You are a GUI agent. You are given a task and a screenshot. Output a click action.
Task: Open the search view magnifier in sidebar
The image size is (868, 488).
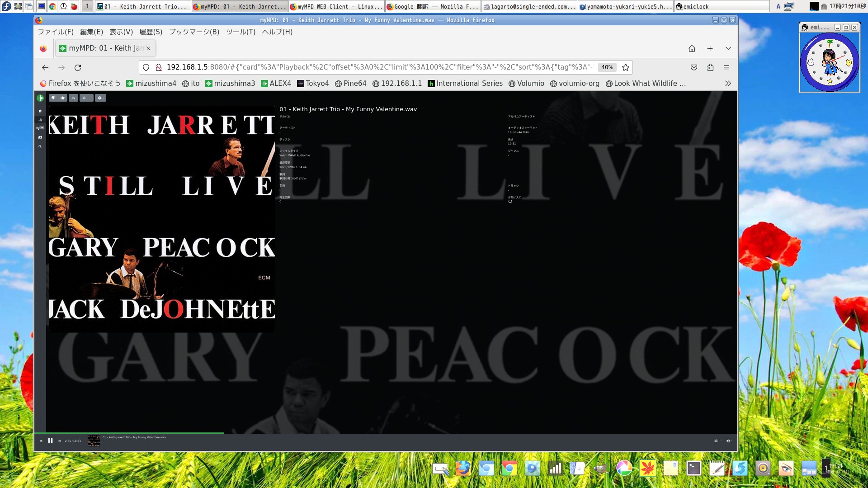coord(40,146)
